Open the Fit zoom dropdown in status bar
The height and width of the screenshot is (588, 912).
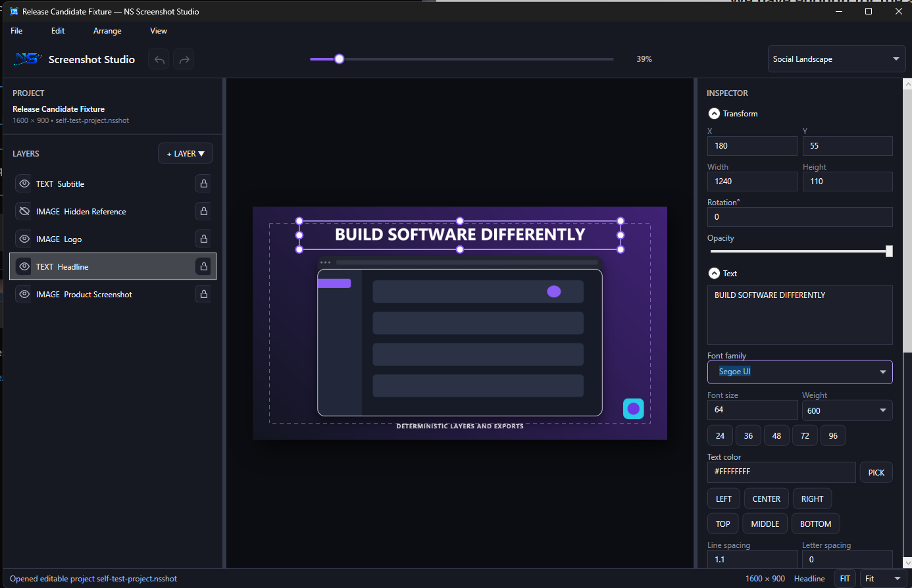tap(882, 579)
